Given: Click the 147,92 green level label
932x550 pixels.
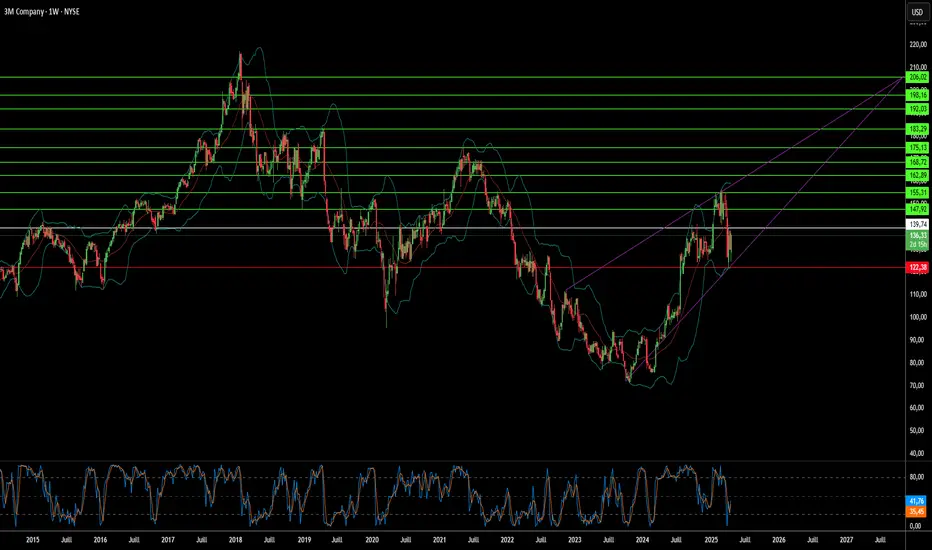Looking at the screenshot, I should click(917, 209).
